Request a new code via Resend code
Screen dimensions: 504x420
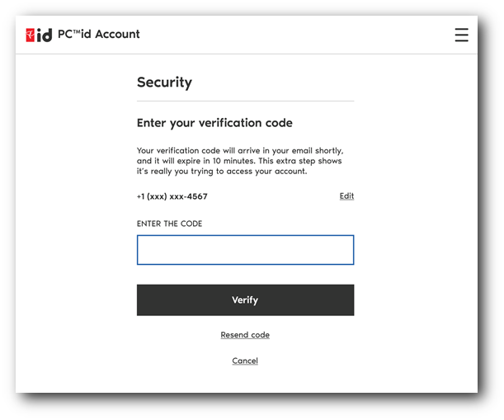pos(245,335)
